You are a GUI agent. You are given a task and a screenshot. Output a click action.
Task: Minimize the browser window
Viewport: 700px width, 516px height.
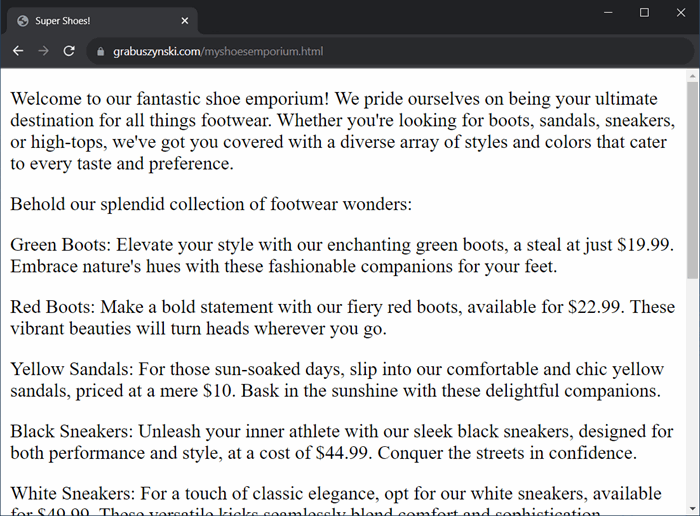coord(608,12)
